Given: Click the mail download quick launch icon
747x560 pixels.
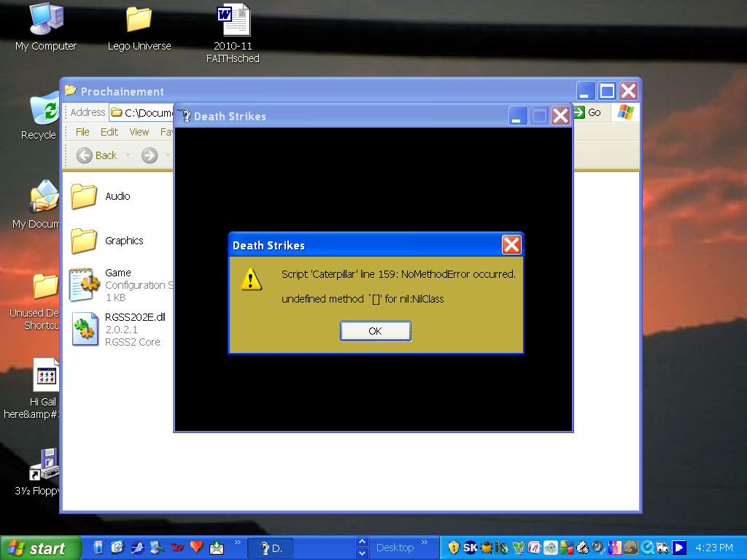Looking at the screenshot, I should pos(216,548).
